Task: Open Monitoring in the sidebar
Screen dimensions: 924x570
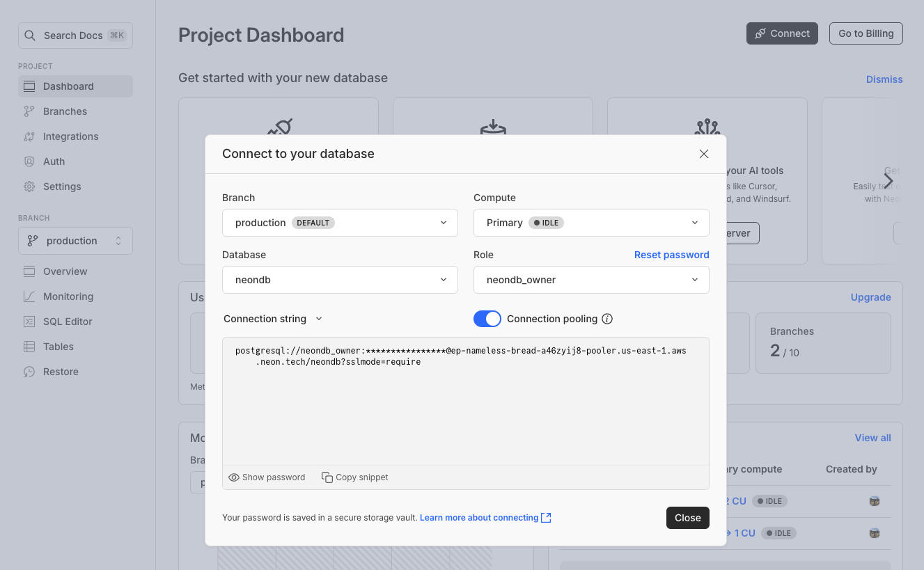Action: [75, 296]
